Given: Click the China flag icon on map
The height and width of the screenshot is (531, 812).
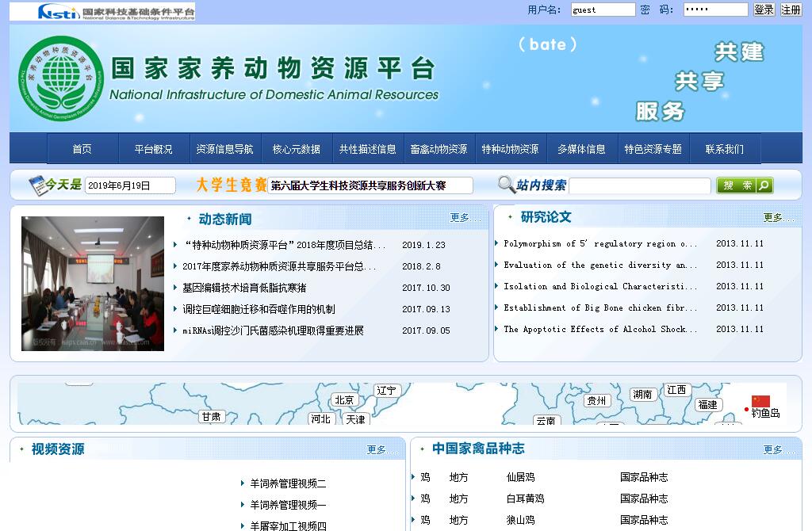Looking at the screenshot, I should click(x=760, y=401).
